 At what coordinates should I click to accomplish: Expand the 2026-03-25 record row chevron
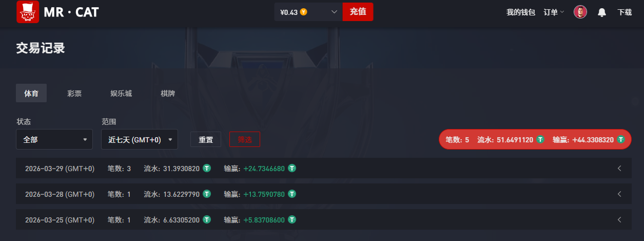(619, 219)
